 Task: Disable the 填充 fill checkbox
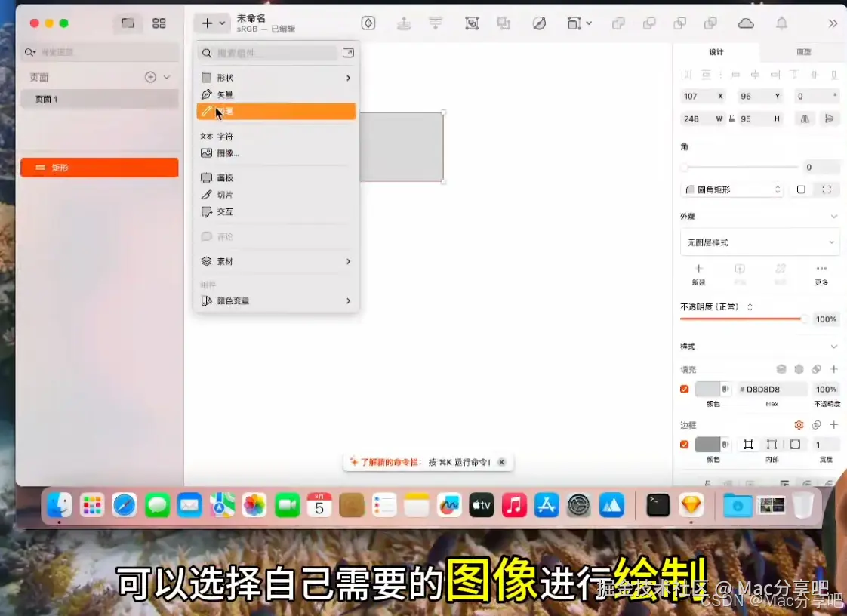684,389
